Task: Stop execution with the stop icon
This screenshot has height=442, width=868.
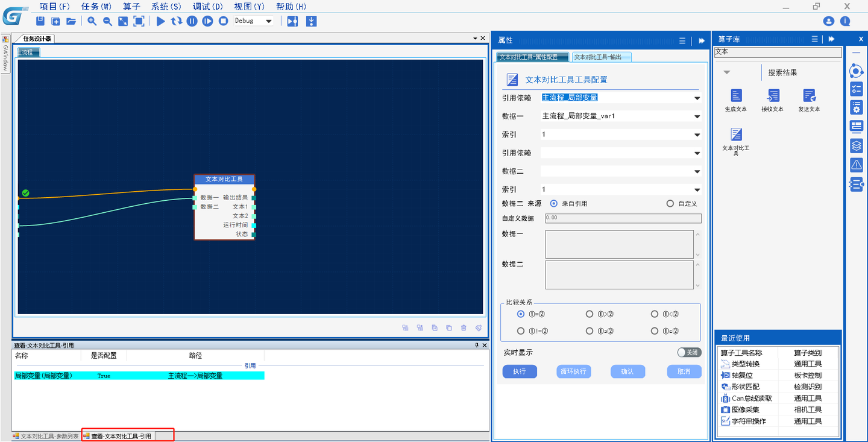Action: pos(223,21)
